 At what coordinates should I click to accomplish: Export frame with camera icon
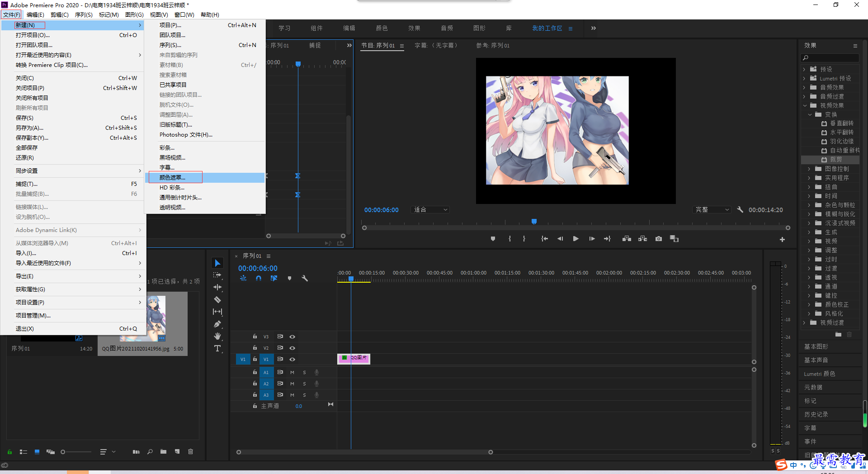(659, 239)
